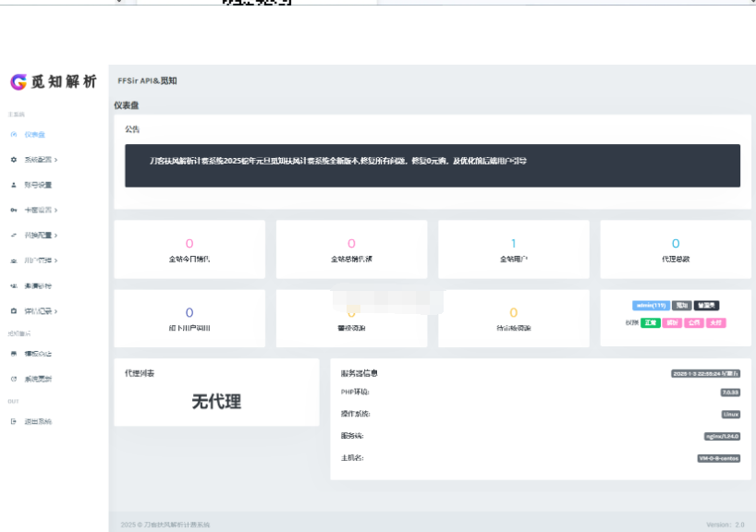Click the green 正常 status badge
Viewport: 756px width, 532px height.
(x=651, y=322)
